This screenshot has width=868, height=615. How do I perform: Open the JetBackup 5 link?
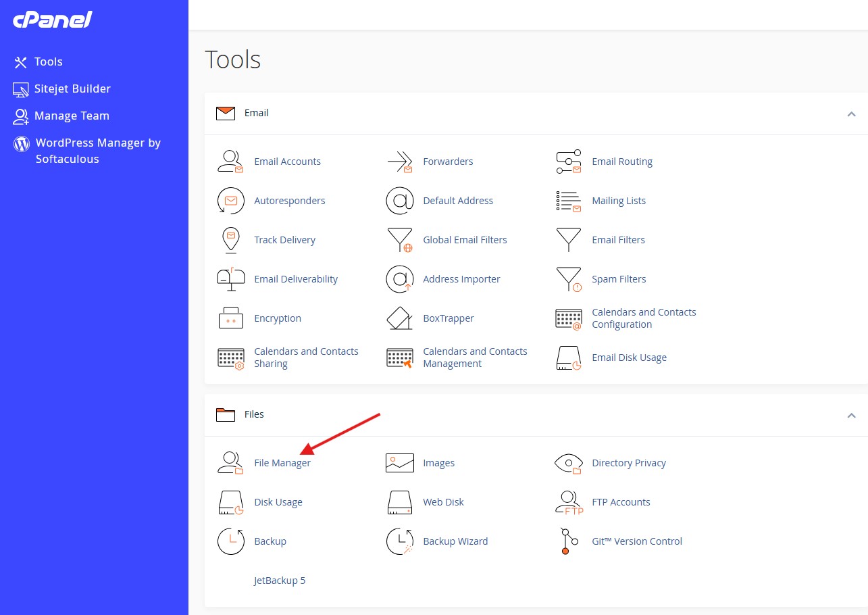click(x=280, y=581)
